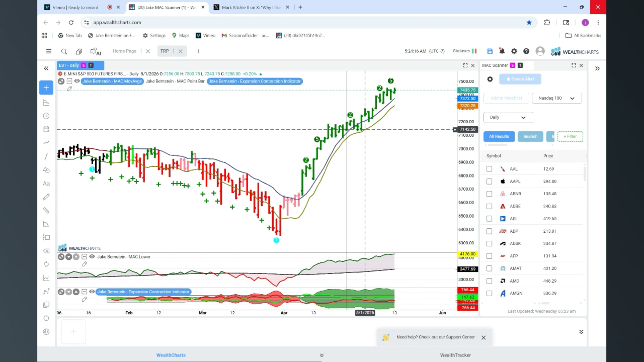Image resolution: width=644 pixels, height=362 pixels.
Task: Maximize the MAC Scanner panel
Action: (x=574, y=65)
